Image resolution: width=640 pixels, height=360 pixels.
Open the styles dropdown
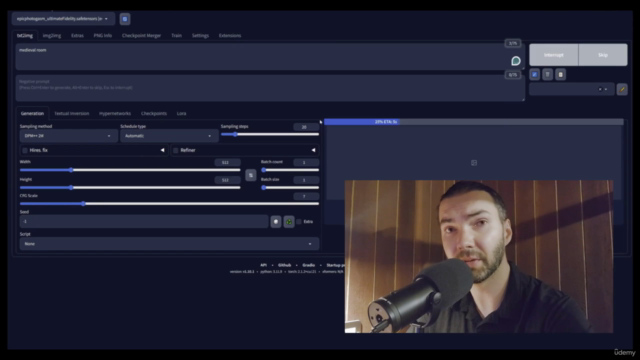[571, 89]
